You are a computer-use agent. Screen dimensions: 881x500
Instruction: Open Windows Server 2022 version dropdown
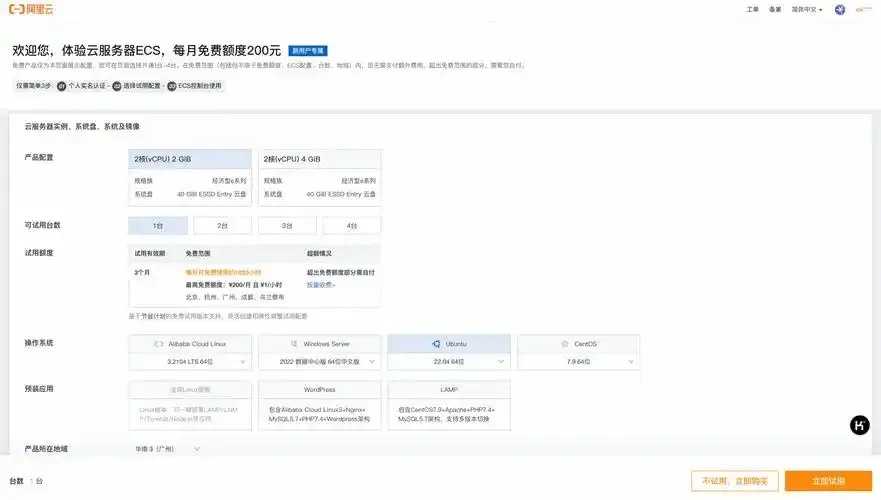tap(320, 362)
